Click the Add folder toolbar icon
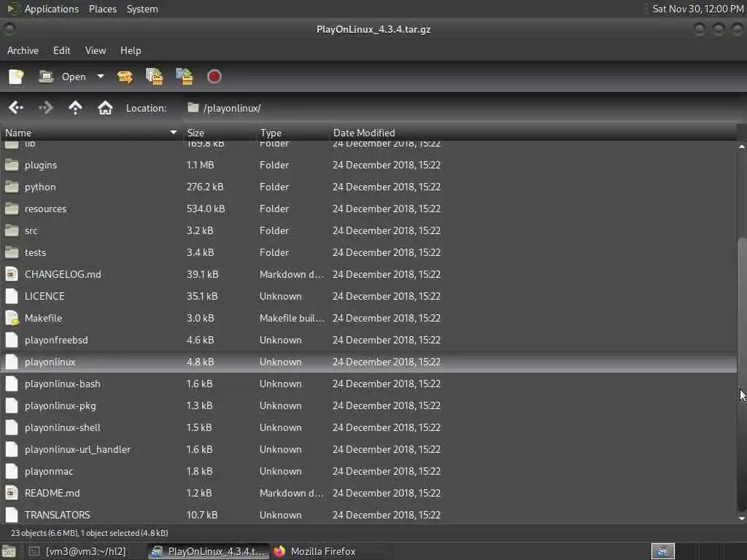Viewport: 747px width, 560px height. 185,77
